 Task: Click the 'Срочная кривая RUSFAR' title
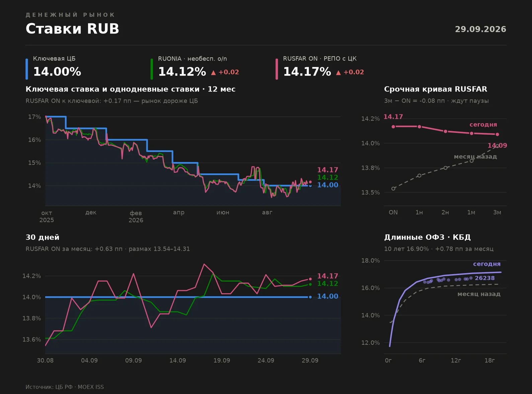tap(436, 89)
